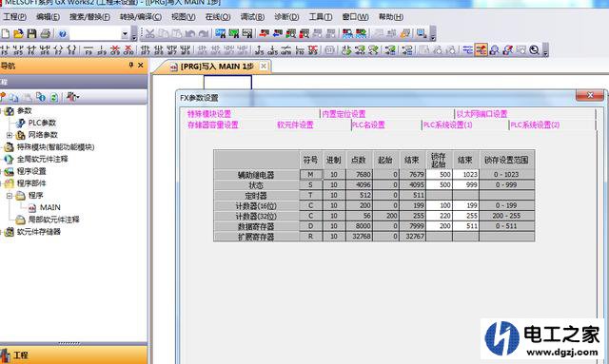Image resolution: width=609 pixels, height=364 pixels.
Task: Open the 视图(V) menu
Action: click(184, 17)
